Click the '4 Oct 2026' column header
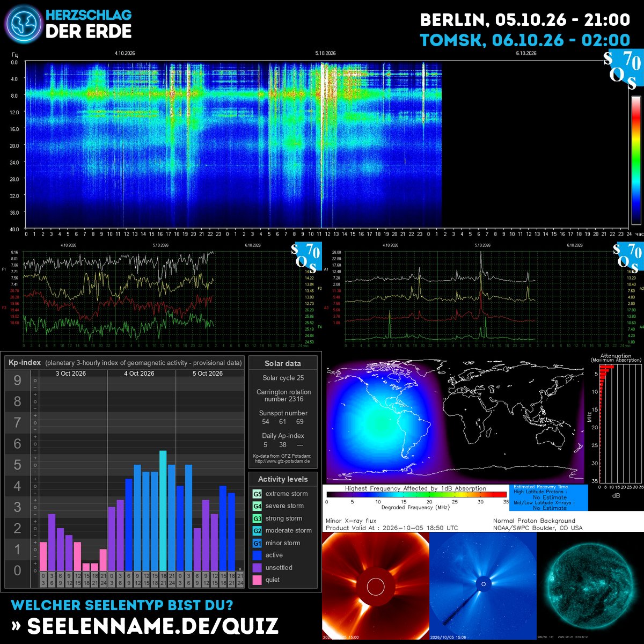 coord(139,374)
